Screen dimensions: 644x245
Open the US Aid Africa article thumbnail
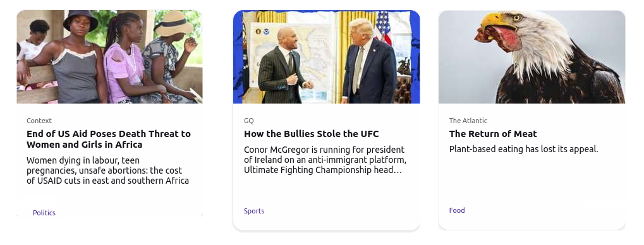[x=110, y=57]
